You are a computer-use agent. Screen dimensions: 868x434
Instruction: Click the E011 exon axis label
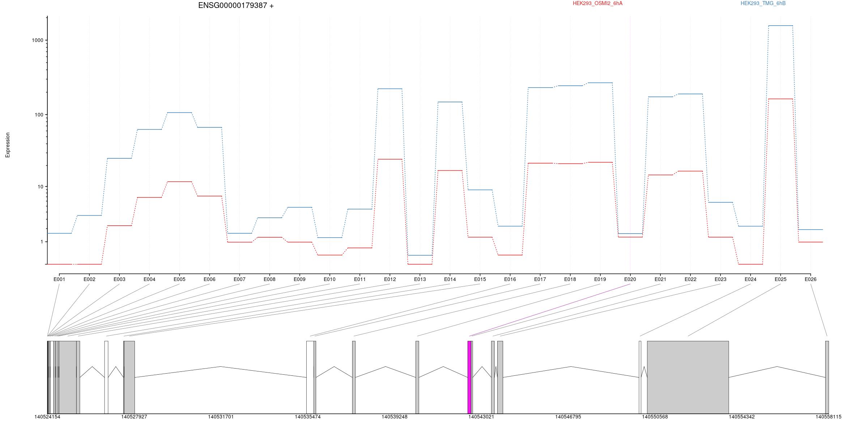coord(360,279)
